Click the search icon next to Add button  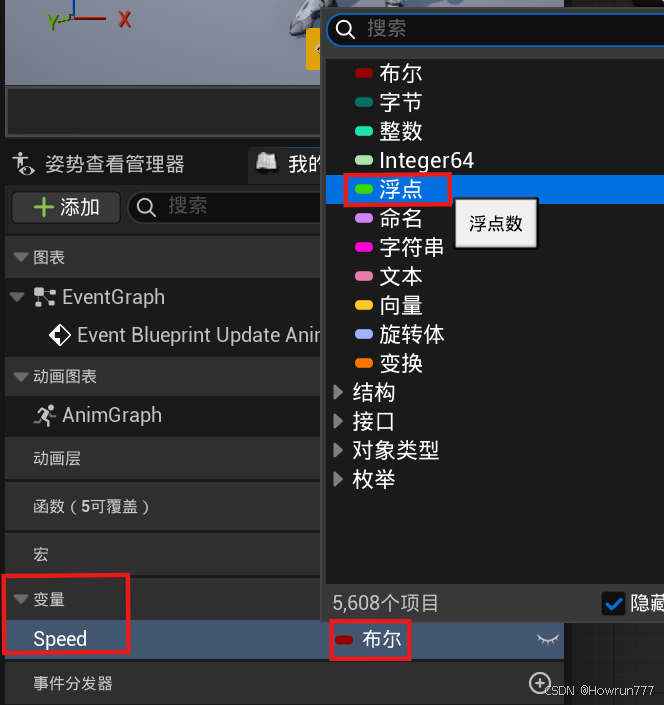click(x=146, y=208)
